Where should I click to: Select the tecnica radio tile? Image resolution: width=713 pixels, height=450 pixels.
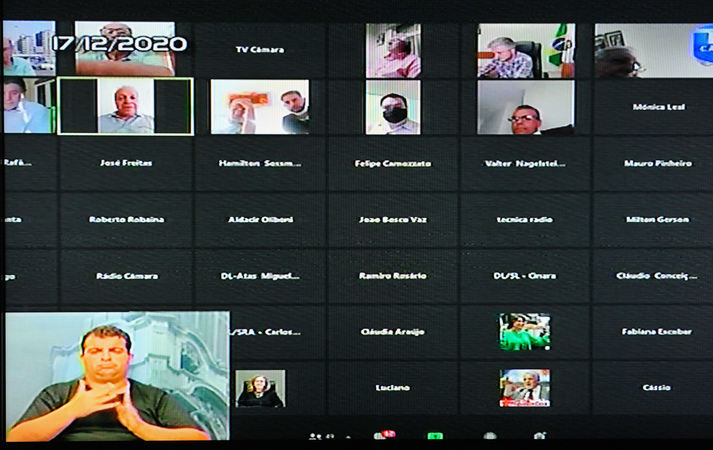525,220
